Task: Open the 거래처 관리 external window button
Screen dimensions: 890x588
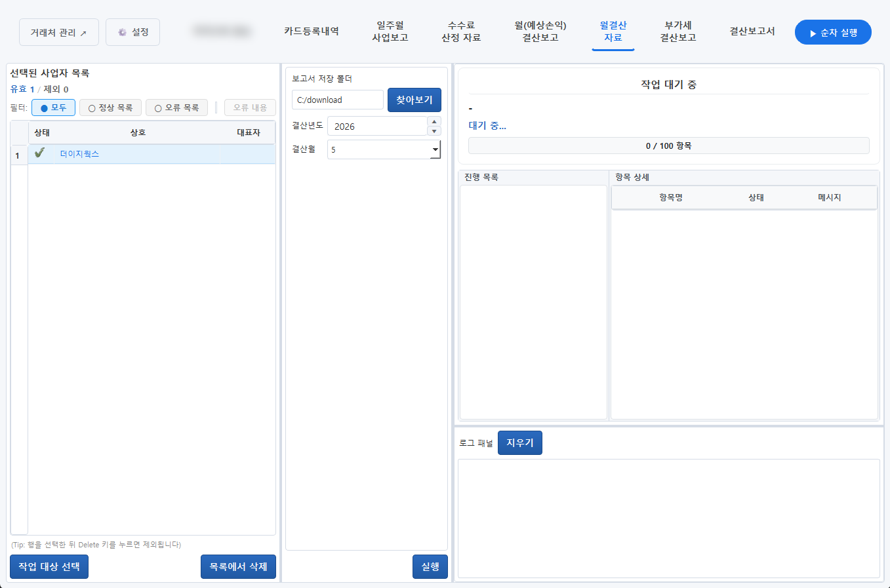Action: point(59,32)
